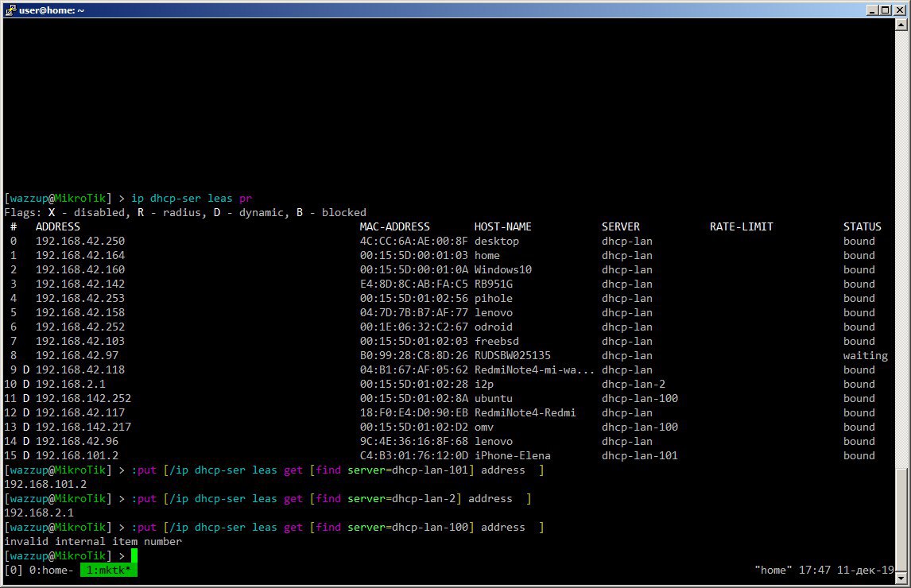911x588 pixels.
Task: Click address 192.168.42.252
Action: 80,327
